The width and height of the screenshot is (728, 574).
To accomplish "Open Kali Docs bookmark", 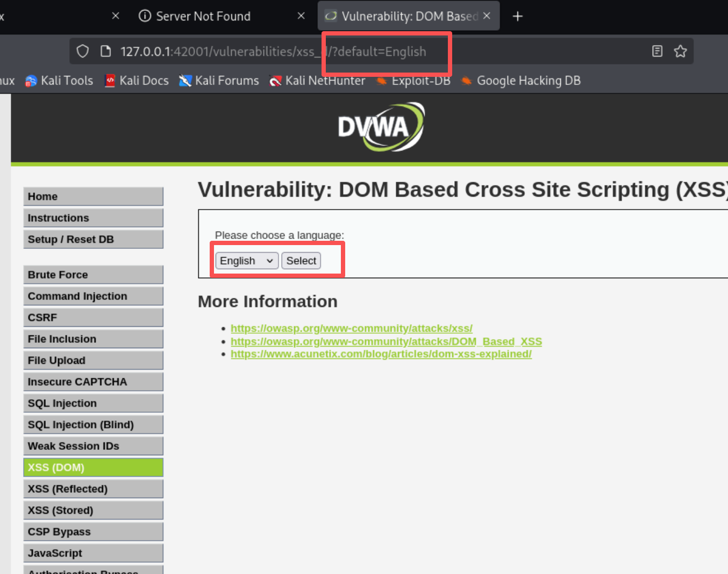I will (137, 81).
